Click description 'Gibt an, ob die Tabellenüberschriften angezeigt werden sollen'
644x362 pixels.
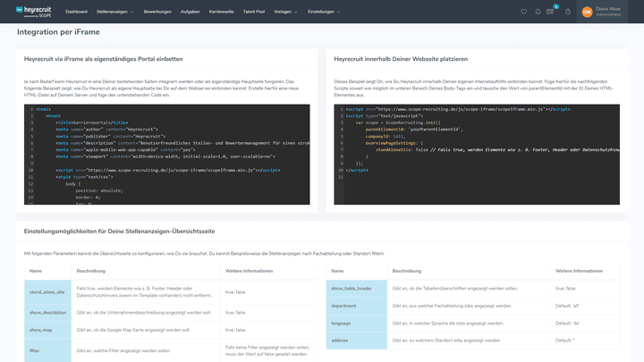pos(454,289)
